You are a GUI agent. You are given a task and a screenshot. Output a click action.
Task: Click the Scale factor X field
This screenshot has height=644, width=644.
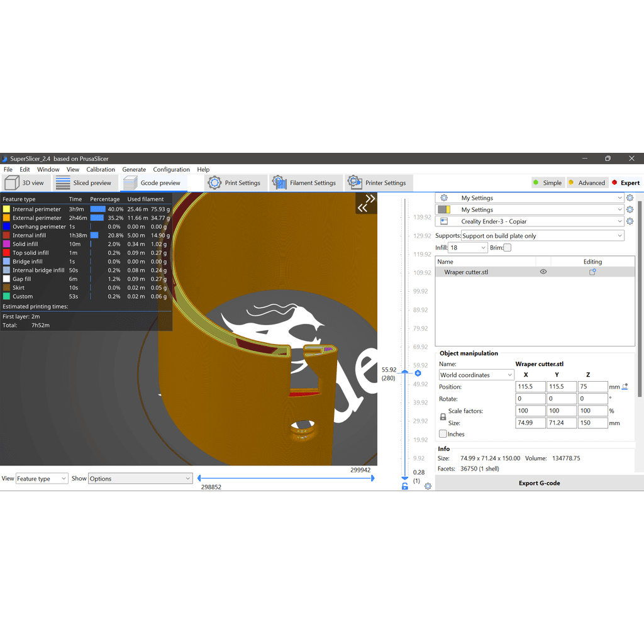(x=530, y=411)
